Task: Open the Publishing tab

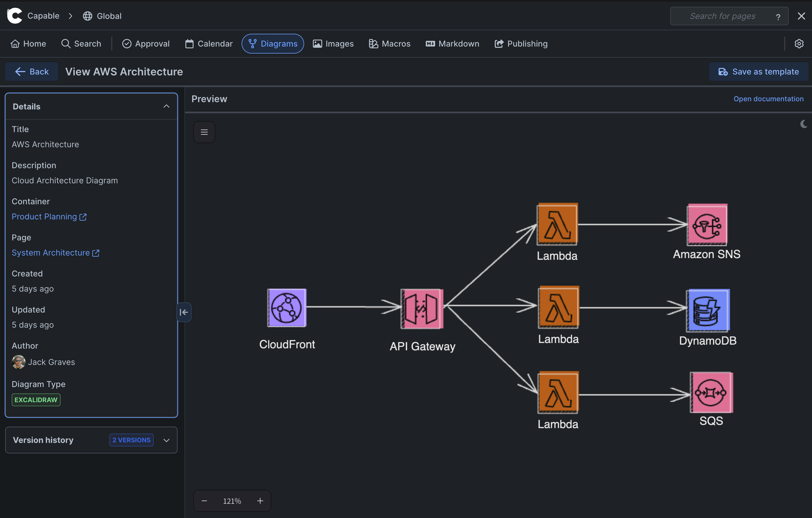Action: (521, 43)
